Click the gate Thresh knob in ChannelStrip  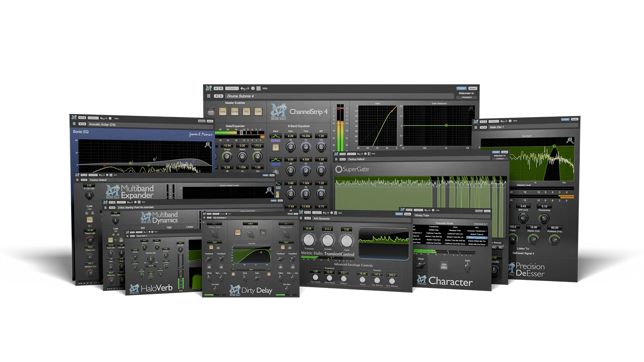[x=227, y=156]
